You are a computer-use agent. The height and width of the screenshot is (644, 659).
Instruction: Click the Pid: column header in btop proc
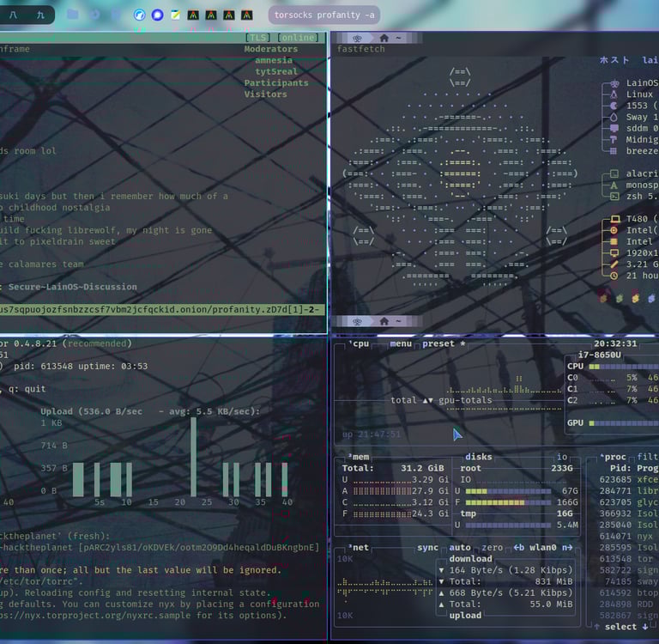[x=620, y=468]
